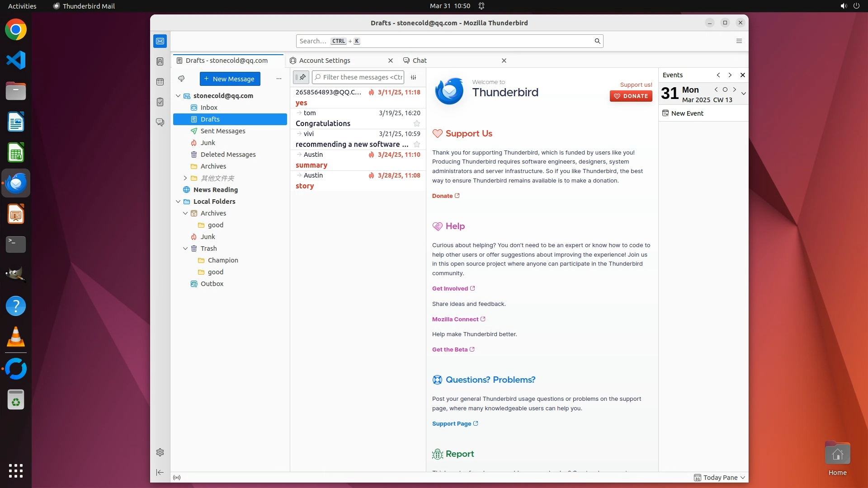Click the red DONATE button
The height and width of the screenshot is (488, 868).
point(631,96)
